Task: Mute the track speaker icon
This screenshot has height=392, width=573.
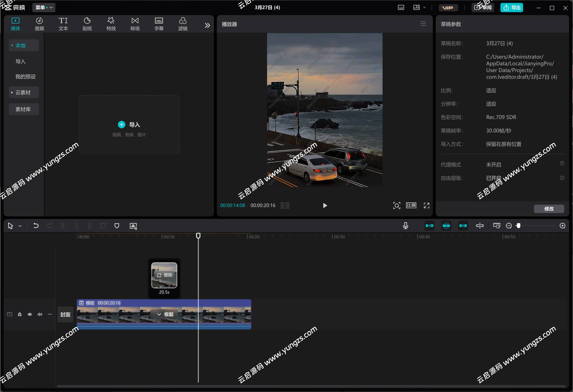Action: pos(40,314)
